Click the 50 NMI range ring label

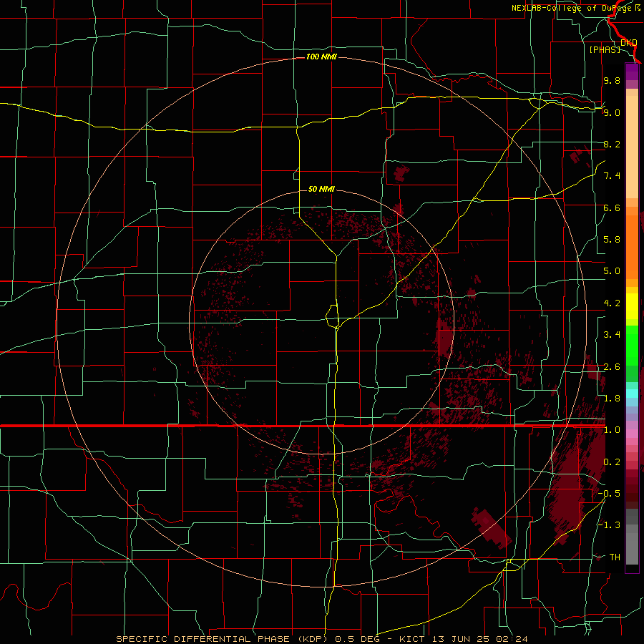pyautogui.click(x=321, y=189)
